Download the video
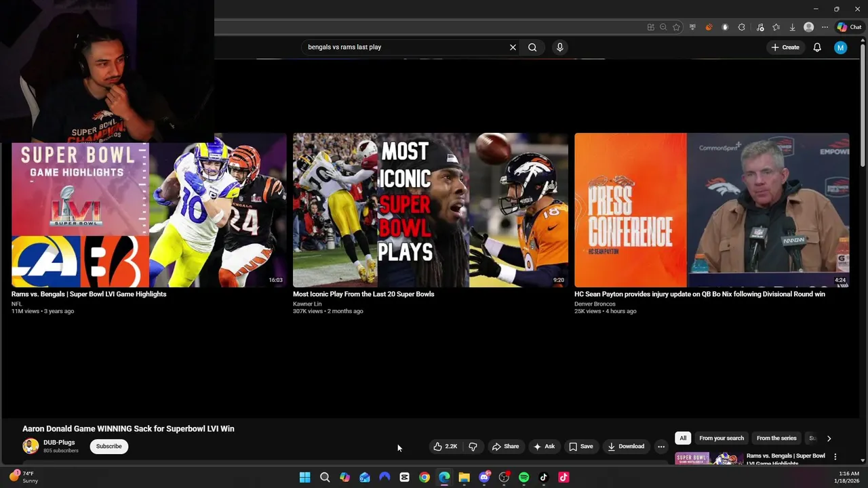Viewport: 868px width, 488px height. pyautogui.click(x=626, y=446)
